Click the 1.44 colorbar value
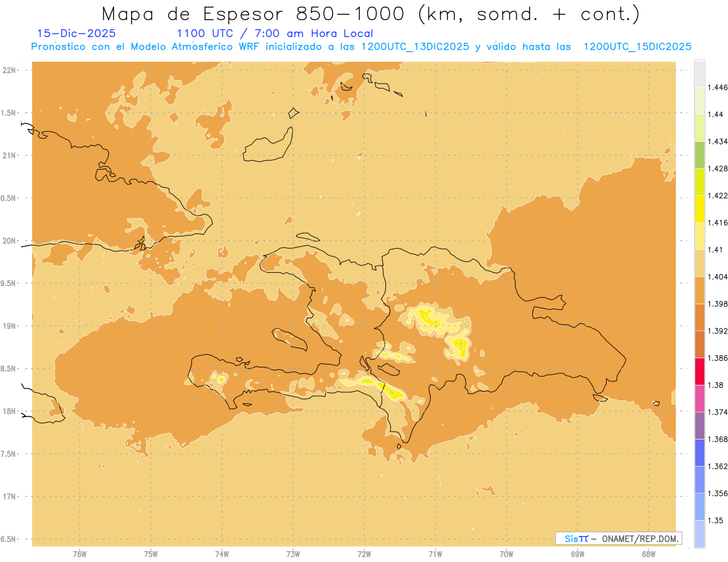The image size is (728, 562). [715, 114]
